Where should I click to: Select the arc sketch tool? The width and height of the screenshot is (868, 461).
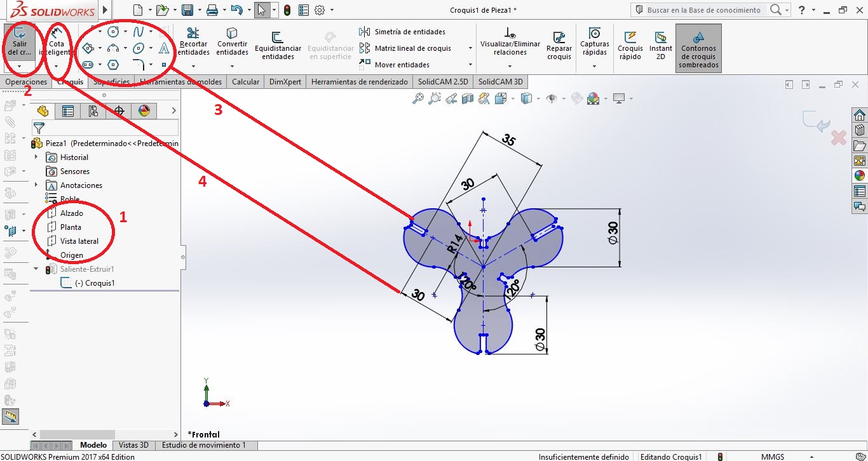tap(113, 48)
